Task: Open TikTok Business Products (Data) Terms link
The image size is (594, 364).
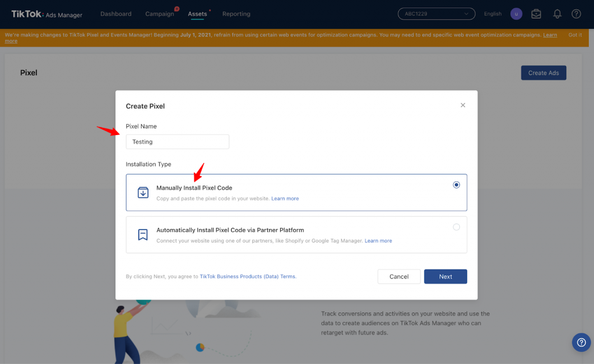Action: [248, 276]
